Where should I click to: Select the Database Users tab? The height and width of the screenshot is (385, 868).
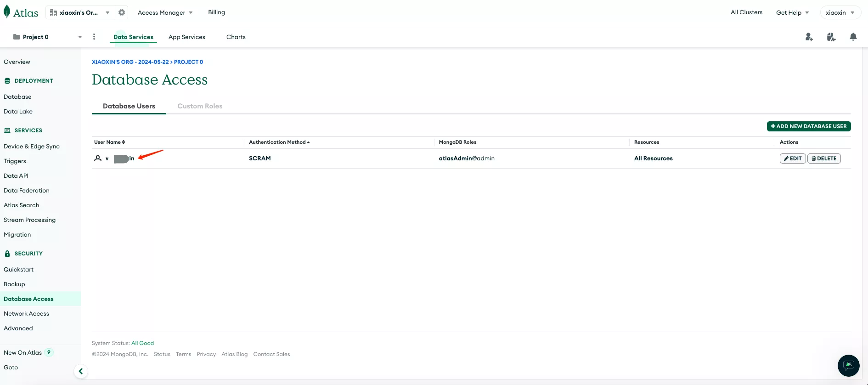coord(129,106)
